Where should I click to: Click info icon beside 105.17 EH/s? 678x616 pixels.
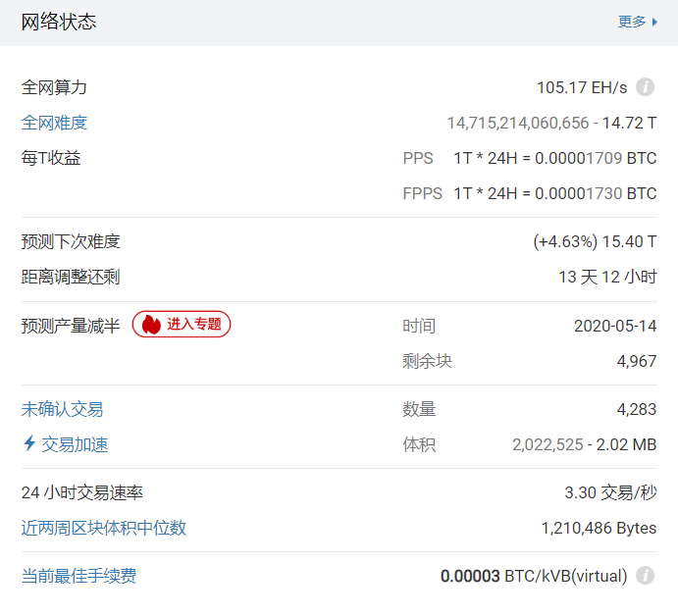(x=645, y=87)
